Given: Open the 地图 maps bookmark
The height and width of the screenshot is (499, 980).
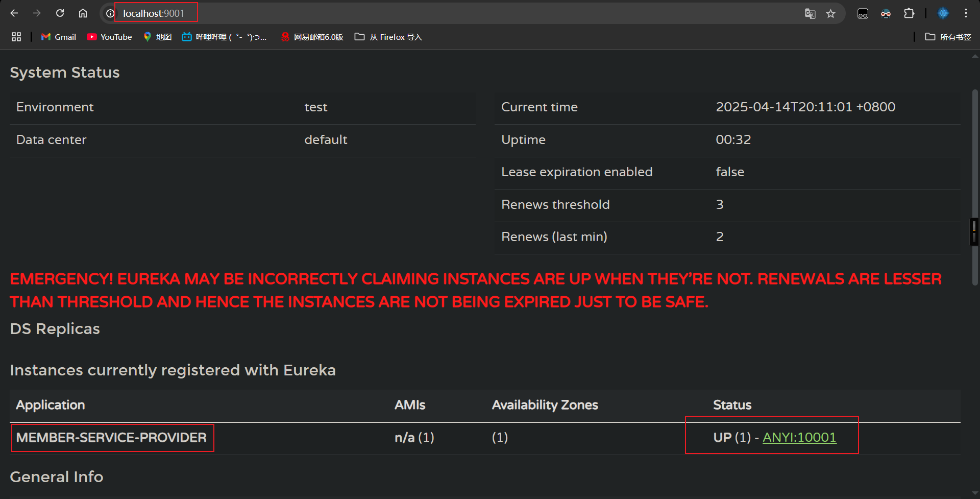Looking at the screenshot, I should click(x=157, y=37).
